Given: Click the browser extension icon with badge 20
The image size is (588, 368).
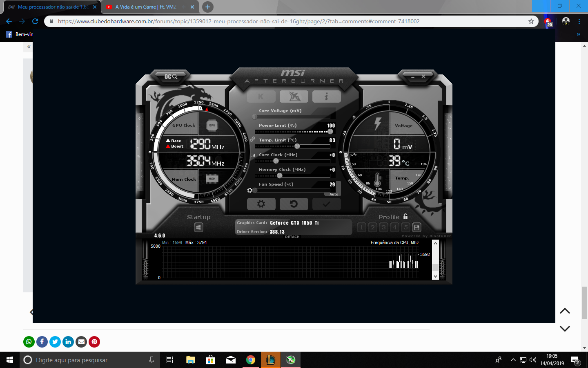Looking at the screenshot, I should [548, 22].
